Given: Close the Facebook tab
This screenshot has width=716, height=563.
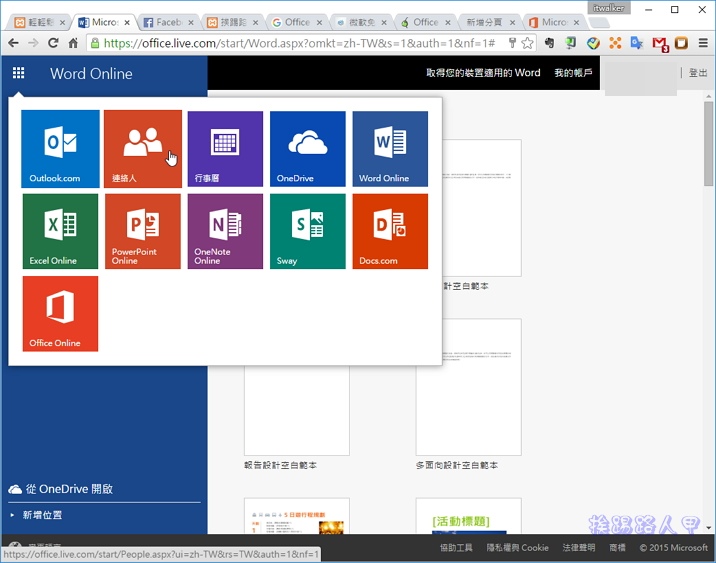Looking at the screenshot, I should point(190,22).
